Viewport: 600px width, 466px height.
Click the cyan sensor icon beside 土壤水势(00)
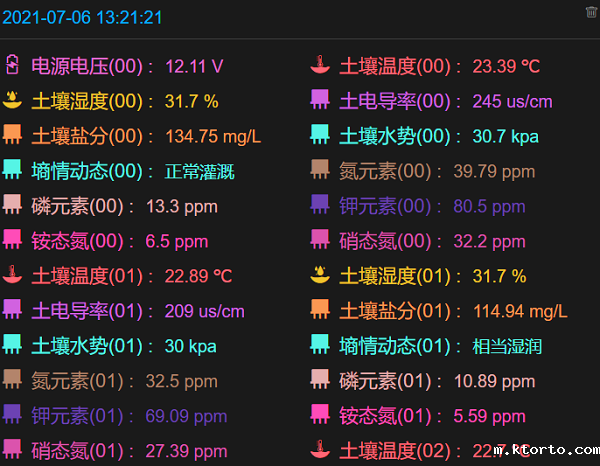[319, 135]
